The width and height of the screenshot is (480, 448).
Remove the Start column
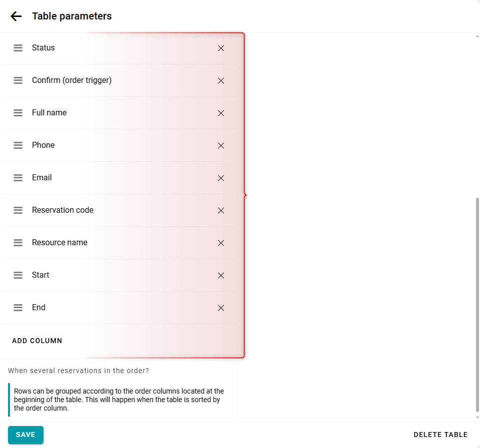221,275
